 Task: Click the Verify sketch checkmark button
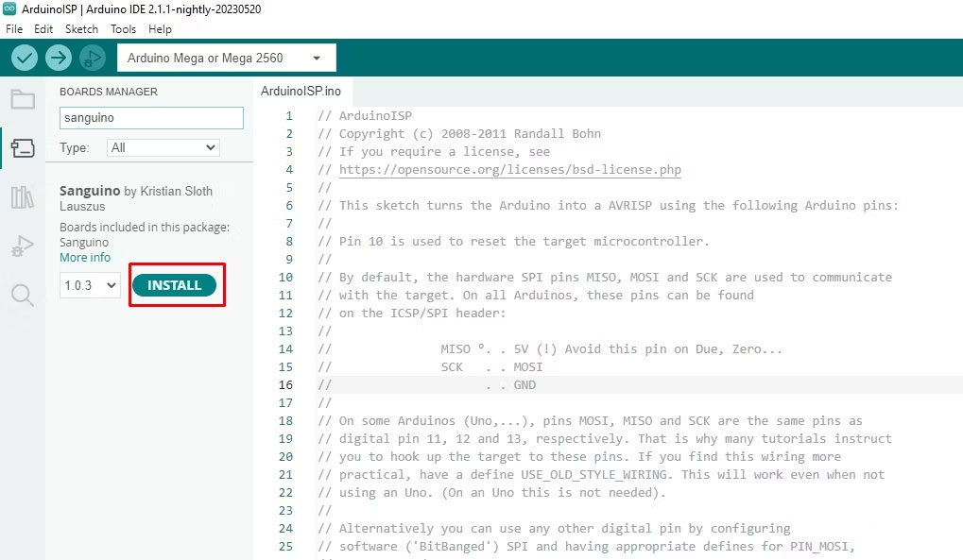click(25, 58)
